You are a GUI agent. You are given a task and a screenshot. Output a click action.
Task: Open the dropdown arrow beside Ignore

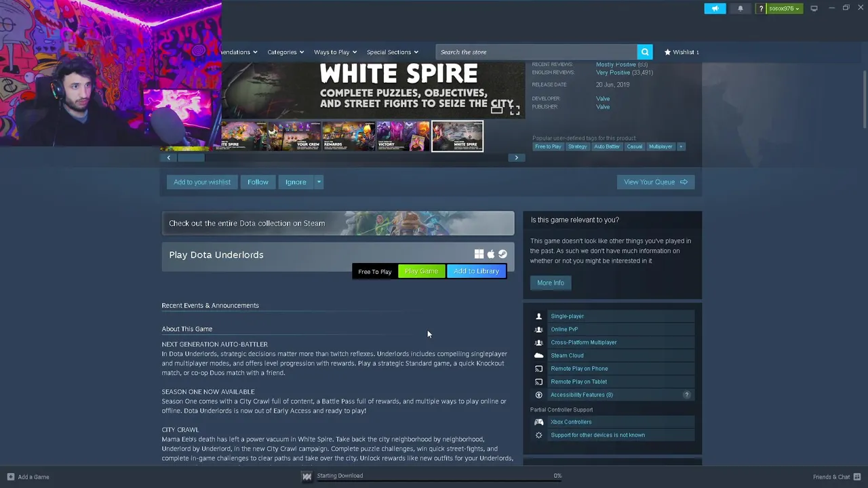[319, 182]
